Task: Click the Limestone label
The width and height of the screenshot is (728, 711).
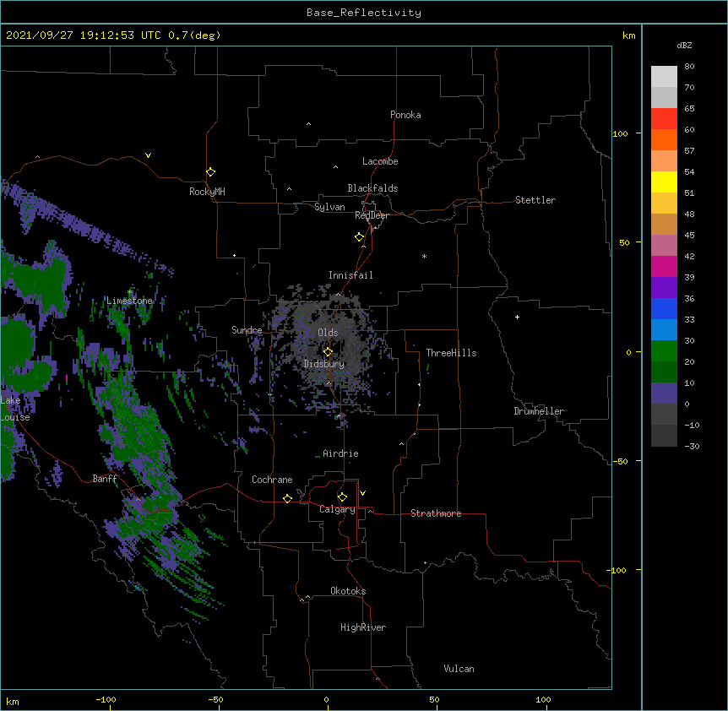Action: pyautogui.click(x=129, y=301)
